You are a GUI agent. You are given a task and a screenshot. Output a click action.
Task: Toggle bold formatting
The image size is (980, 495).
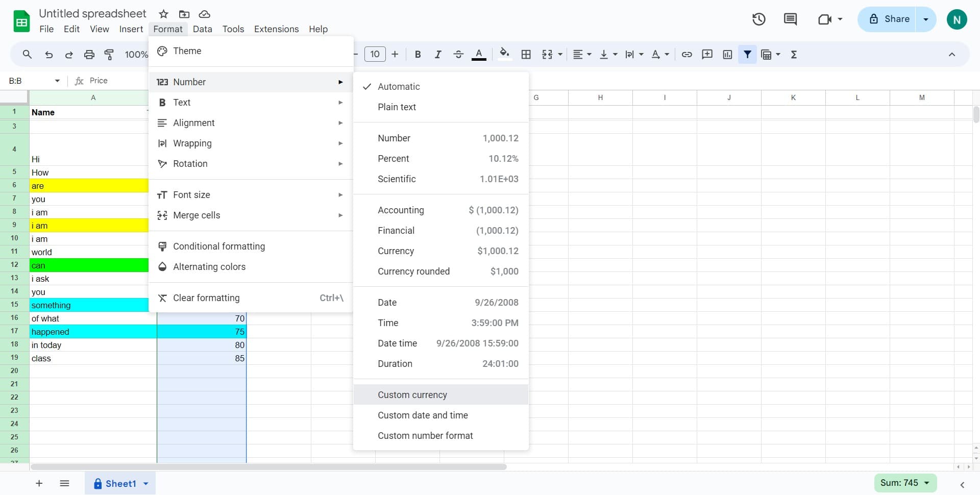tap(418, 54)
